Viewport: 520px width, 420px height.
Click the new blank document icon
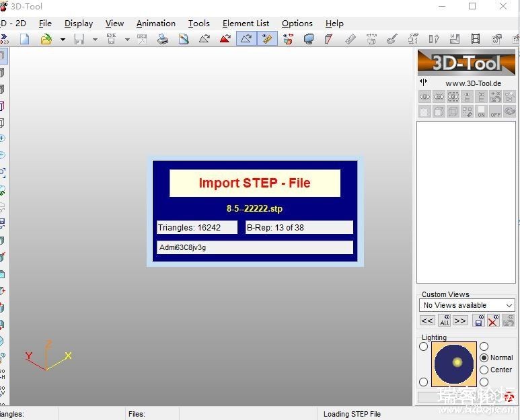point(24,39)
